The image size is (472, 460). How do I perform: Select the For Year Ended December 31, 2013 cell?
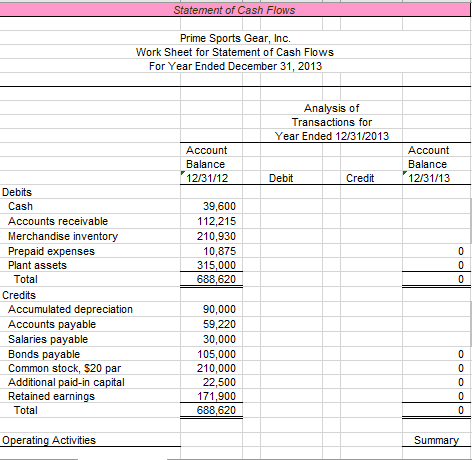235,66
